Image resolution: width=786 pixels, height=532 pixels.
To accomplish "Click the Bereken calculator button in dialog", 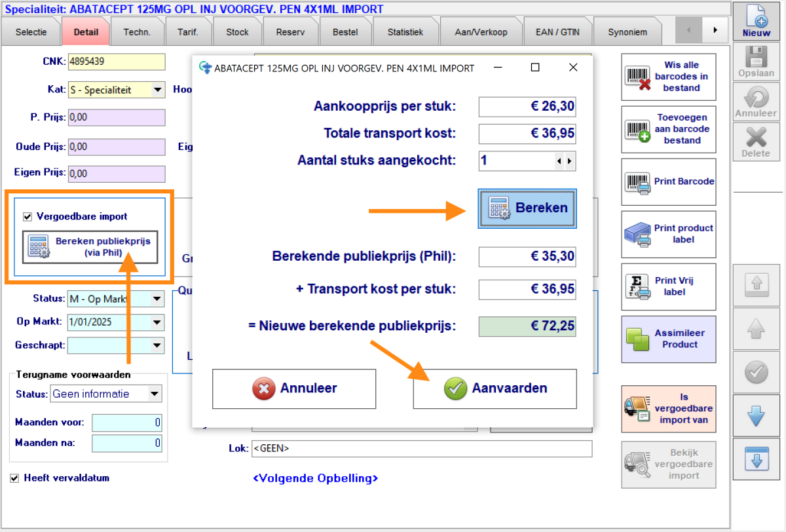I will (x=527, y=208).
